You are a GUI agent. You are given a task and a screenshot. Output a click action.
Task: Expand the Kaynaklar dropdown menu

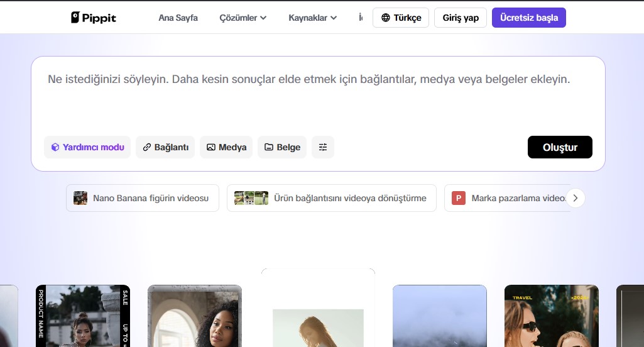312,18
